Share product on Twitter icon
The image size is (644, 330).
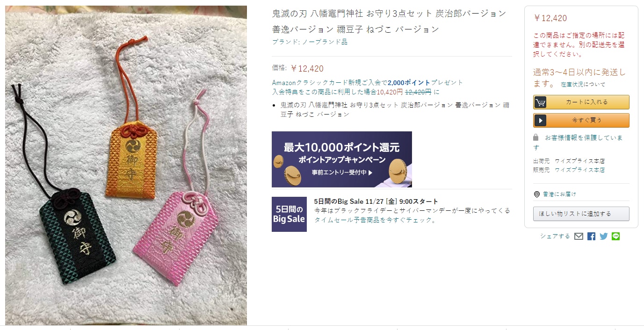pyautogui.click(x=603, y=237)
